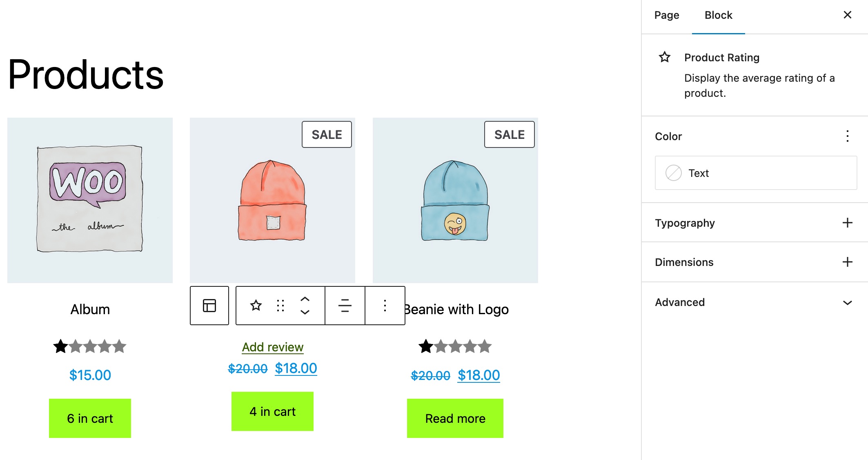Move block up with the arrow

(x=305, y=299)
